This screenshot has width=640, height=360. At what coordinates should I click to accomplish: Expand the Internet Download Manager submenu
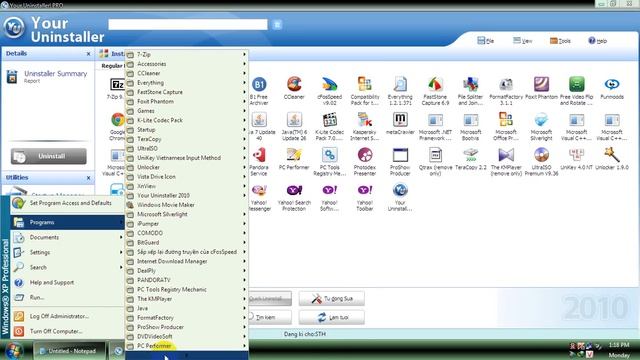187,261
